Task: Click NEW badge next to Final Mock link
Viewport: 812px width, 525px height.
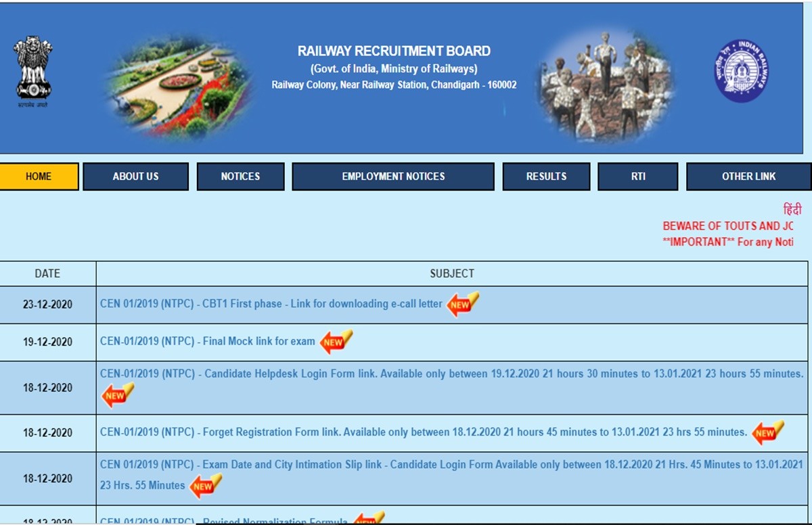Action: [336, 342]
